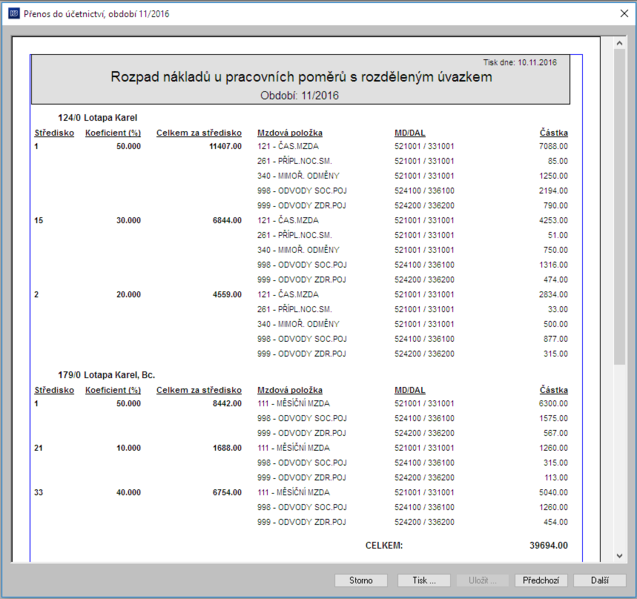Open the Tisk ... print dialog
Viewport: 637px width, 599px height.
click(x=424, y=580)
